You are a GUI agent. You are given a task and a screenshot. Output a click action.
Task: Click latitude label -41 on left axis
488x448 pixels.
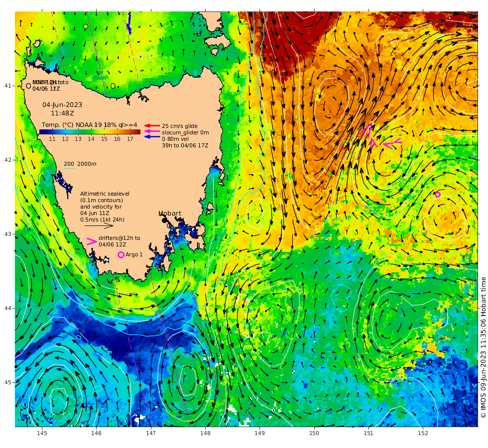tap(7, 86)
